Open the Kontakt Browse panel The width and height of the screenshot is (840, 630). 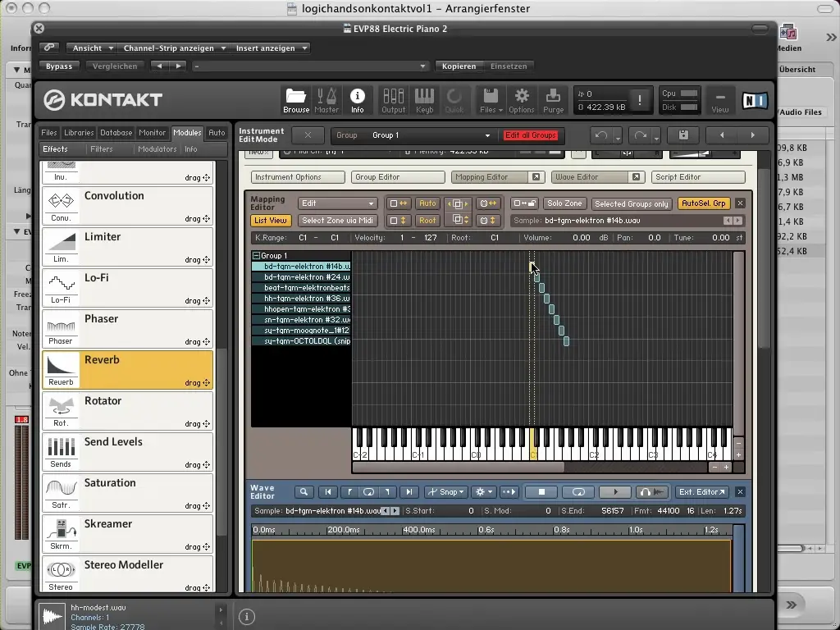pyautogui.click(x=295, y=100)
